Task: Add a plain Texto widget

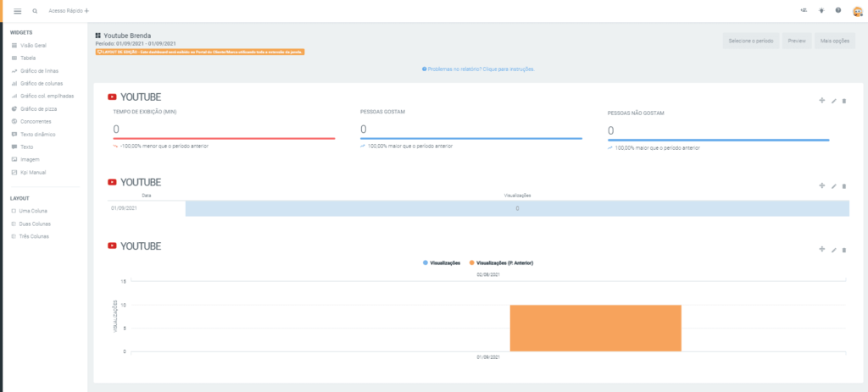Action: point(23,147)
